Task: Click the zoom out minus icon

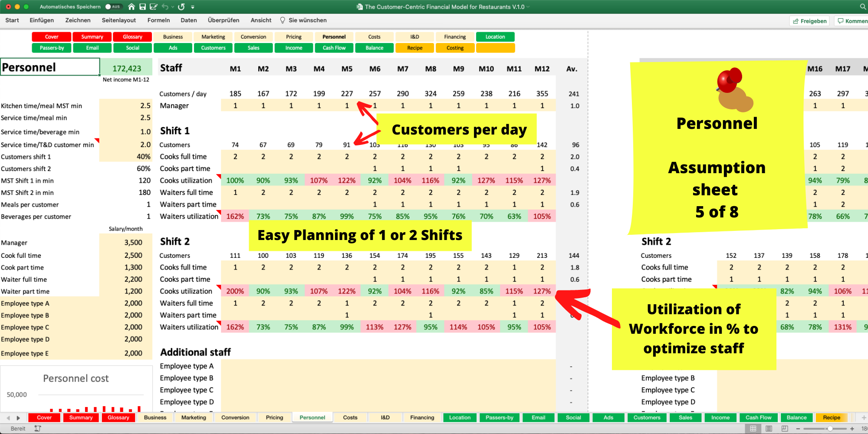Action: click(798, 429)
